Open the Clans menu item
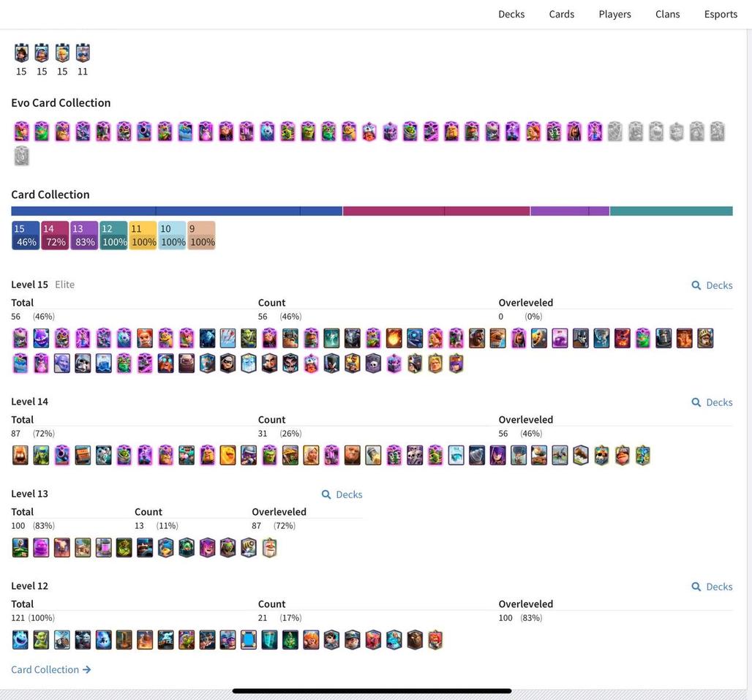Viewport: 752px width, 700px height. click(668, 15)
